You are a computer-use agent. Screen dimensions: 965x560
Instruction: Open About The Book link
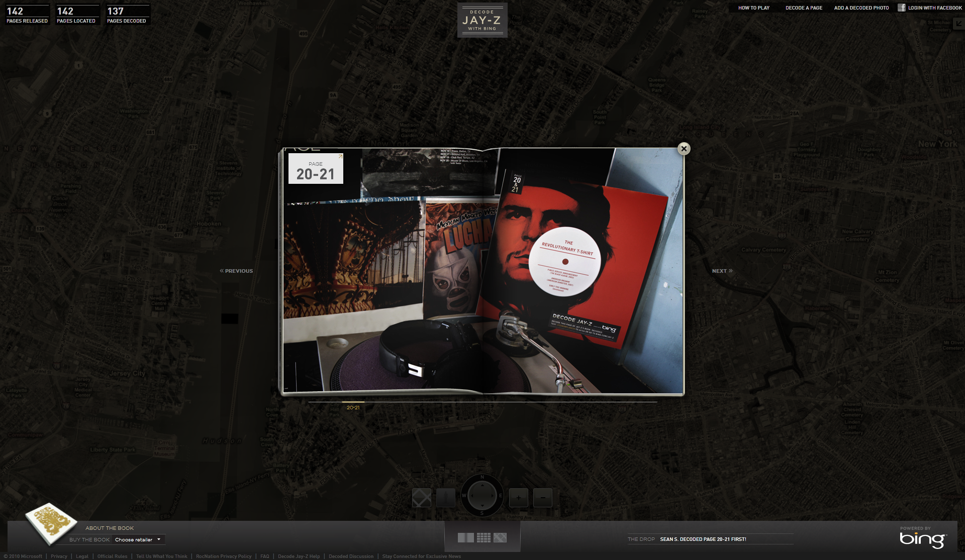pos(110,528)
